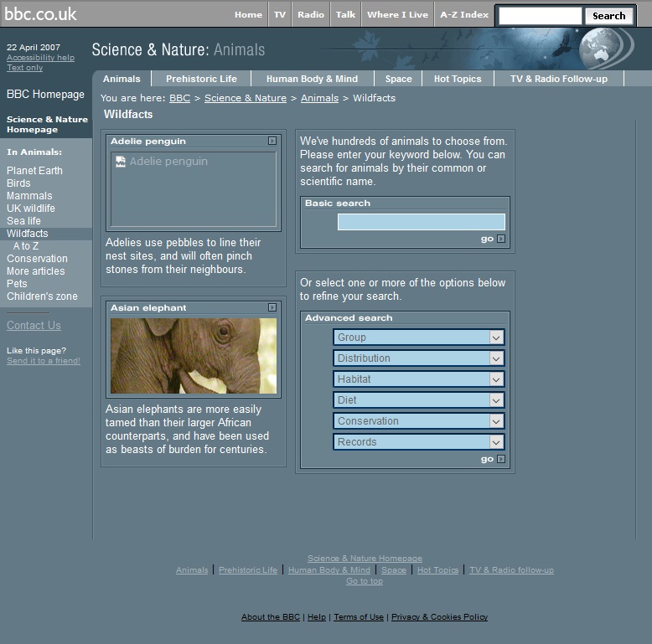Click TV in the top BBC bar

pos(280,14)
